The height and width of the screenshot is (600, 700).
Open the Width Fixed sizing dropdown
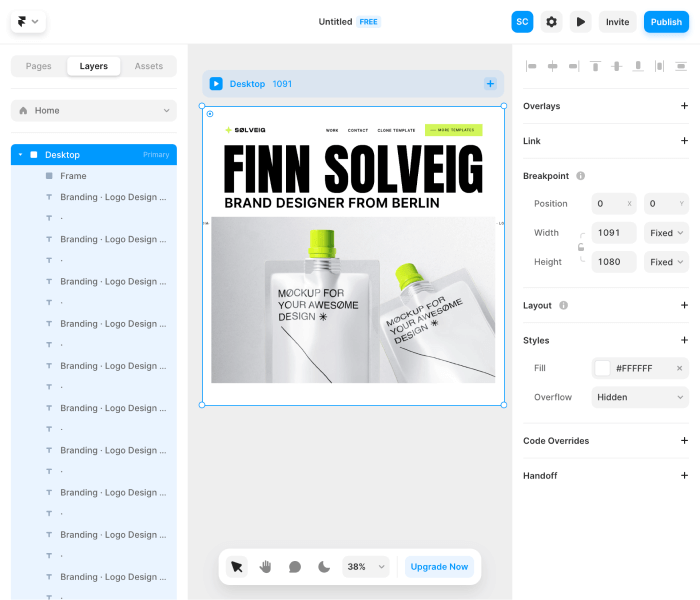pyautogui.click(x=666, y=233)
